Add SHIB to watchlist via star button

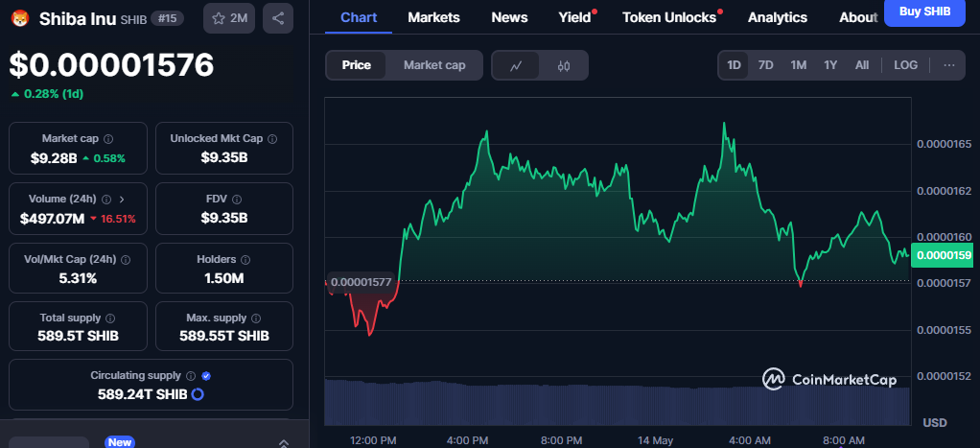click(229, 18)
